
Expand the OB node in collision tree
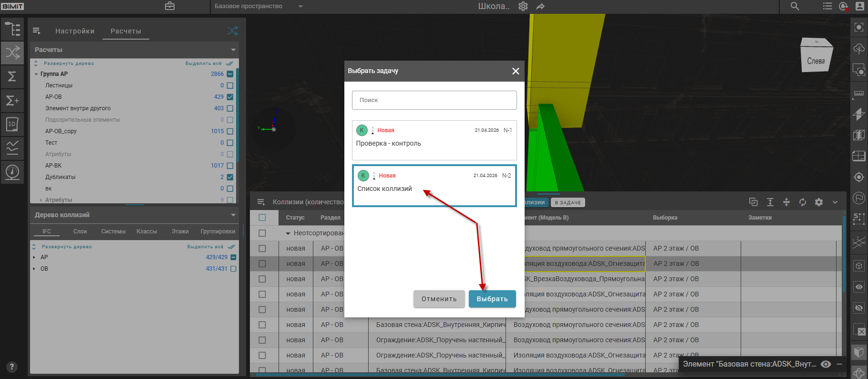point(34,269)
